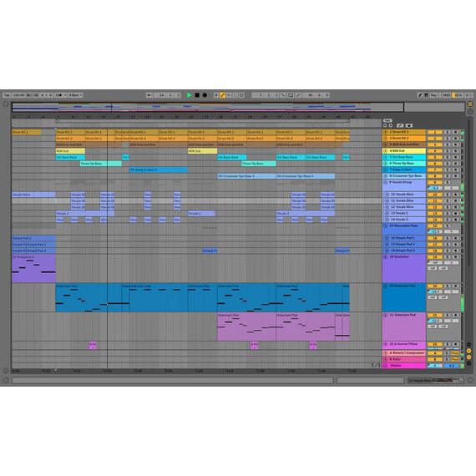Screen dimensions: 476x476
Task: Adjust the Master track volume slider
Action: click(x=435, y=366)
